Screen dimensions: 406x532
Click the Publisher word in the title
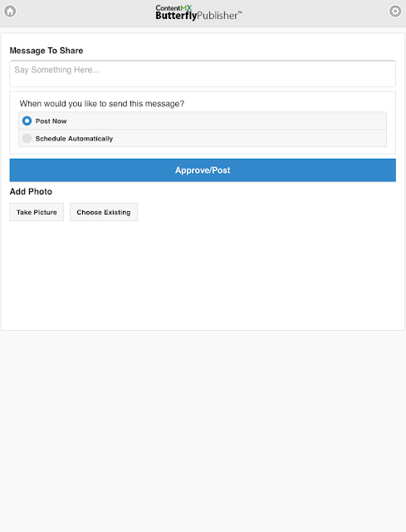pyautogui.click(x=219, y=16)
